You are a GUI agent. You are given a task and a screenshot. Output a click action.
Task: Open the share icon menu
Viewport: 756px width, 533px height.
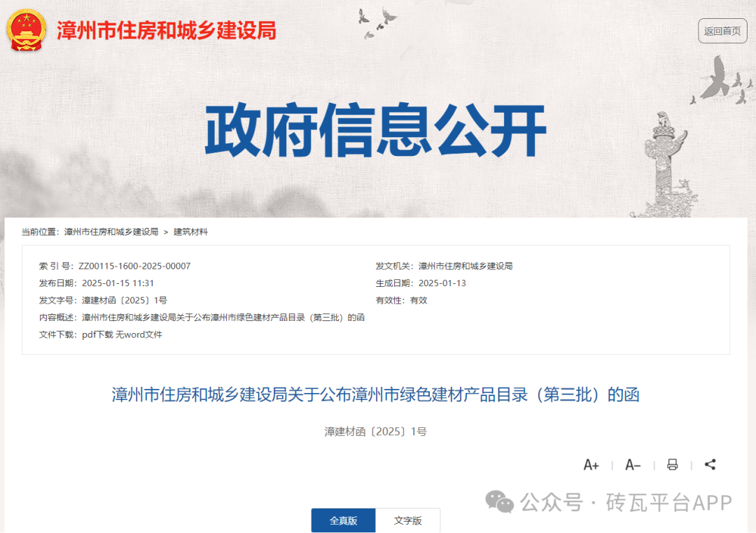[x=710, y=464]
